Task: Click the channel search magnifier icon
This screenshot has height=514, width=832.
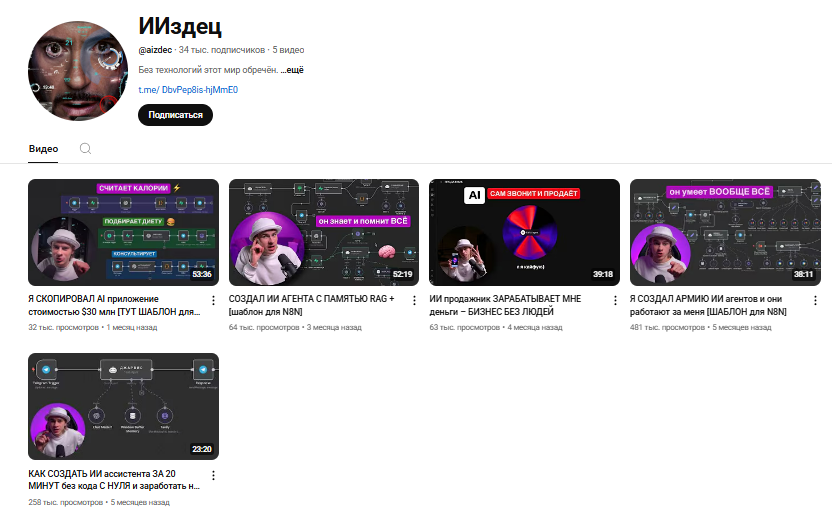Action: point(85,148)
